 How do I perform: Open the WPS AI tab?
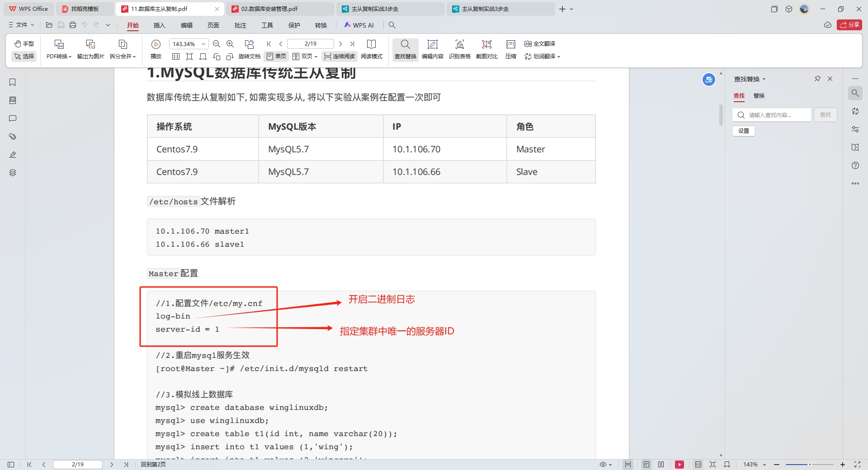click(359, 25)
